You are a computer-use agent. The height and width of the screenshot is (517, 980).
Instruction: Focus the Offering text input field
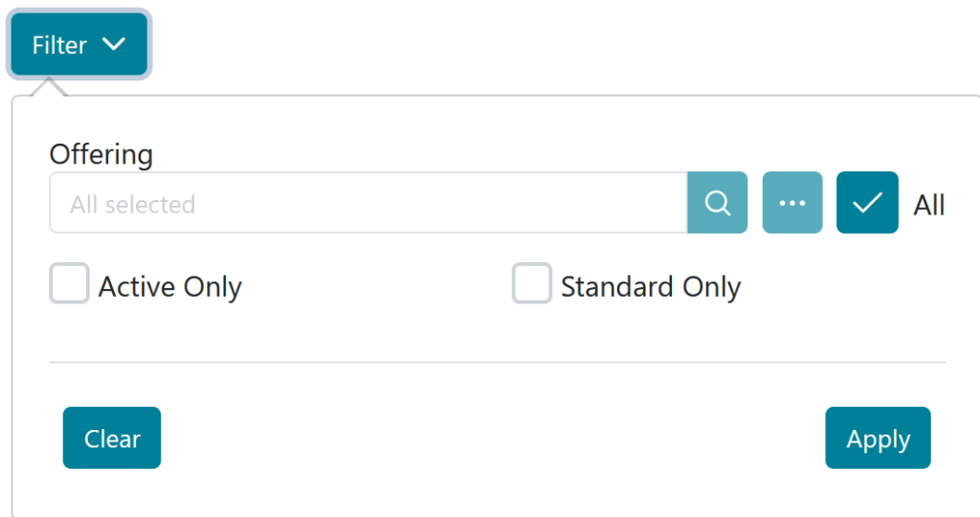(368, 203)
